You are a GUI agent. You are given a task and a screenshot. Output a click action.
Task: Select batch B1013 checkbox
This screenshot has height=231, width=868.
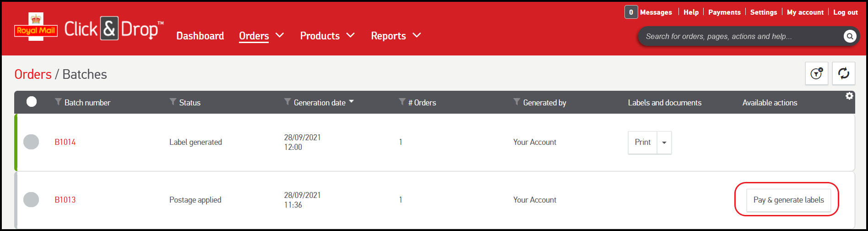pyautogui.click(x=31, y=200)
